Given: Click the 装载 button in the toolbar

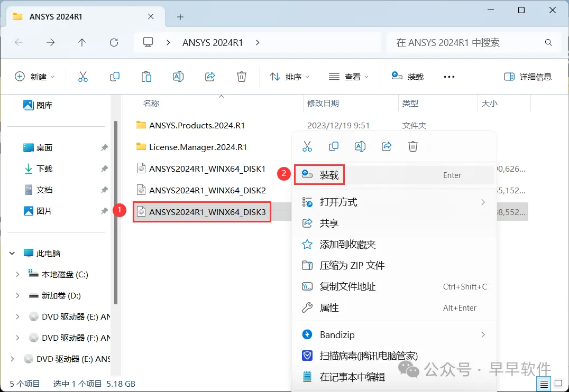Looking at the screenshot, I should point(408,77).
